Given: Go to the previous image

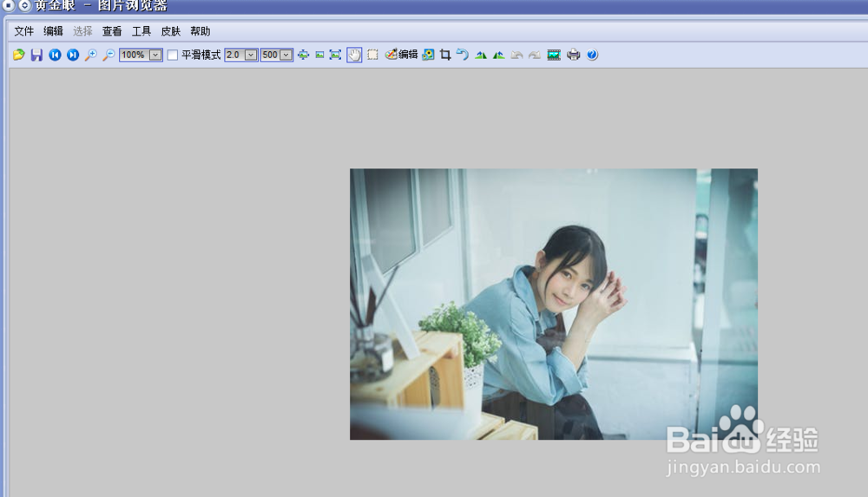Looking at the screenshot, I should pyautogui.click(x=55, y=55).
